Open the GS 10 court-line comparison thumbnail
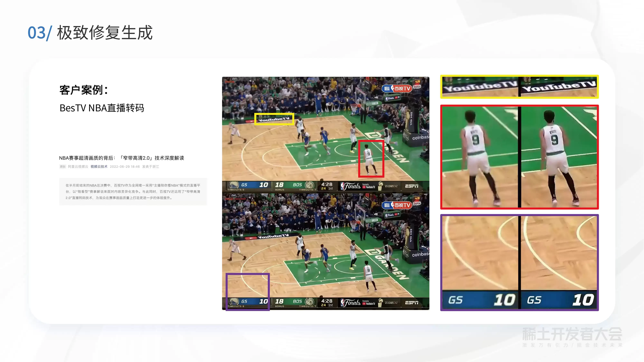Screen dimensions: 644x362 point(520,263)
